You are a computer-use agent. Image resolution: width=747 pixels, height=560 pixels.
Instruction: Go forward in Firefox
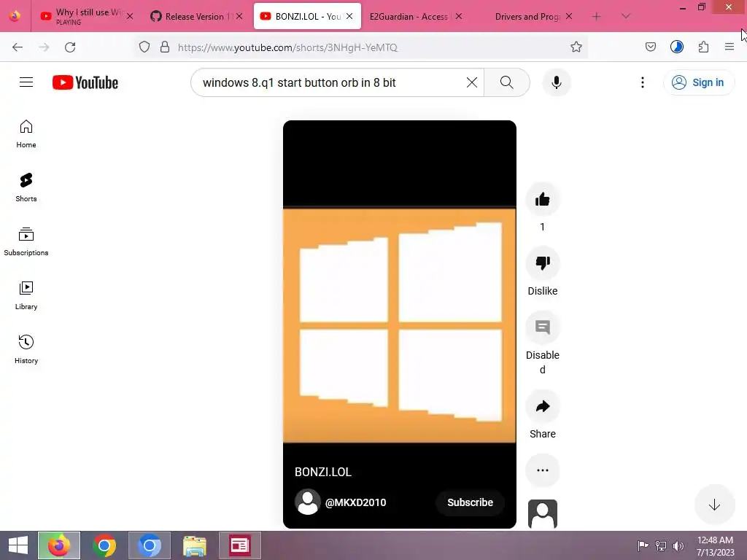click(x=44, y=47)
